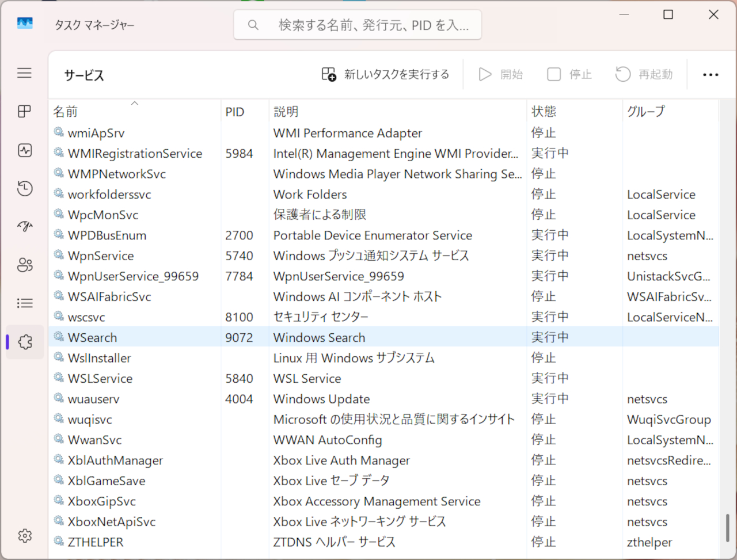Go to the Processes page icon
Screen dimensions: 737x560
tap(24, 112)
